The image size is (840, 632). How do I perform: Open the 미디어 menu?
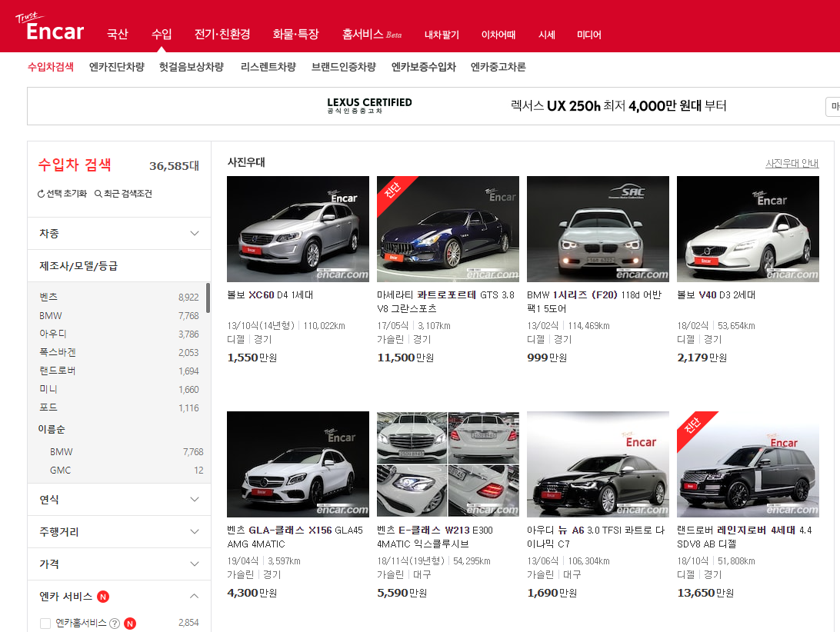click(588, 35)
